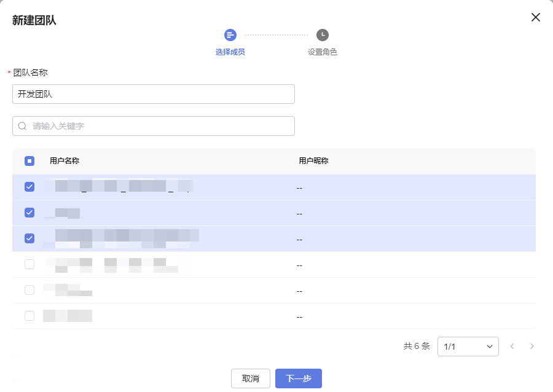Close the 新建团队 dialog with X
553x392 pixels.
point(535,17)
